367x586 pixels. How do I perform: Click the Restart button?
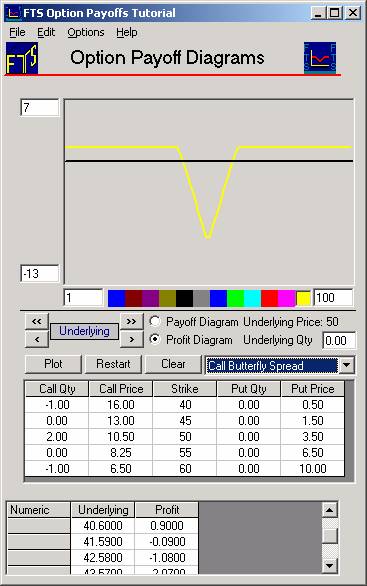pos(113,364)
